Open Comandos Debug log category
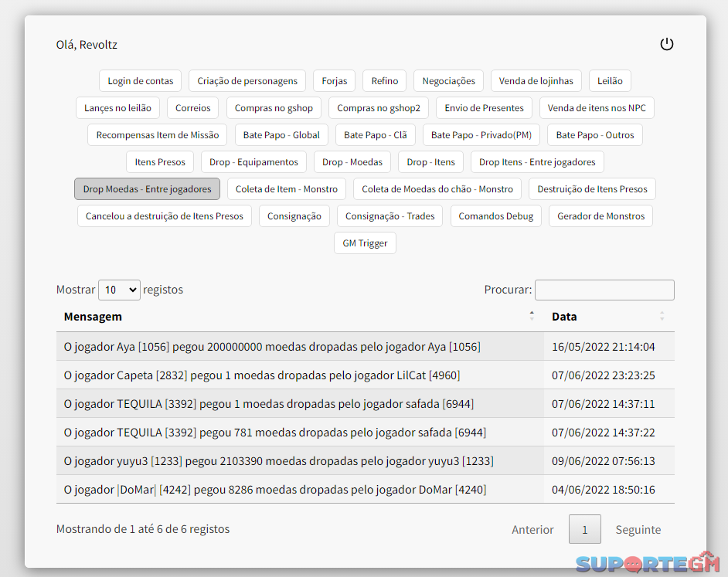The image size is (728, 577). pyautogui.click(x=496, y=216)
